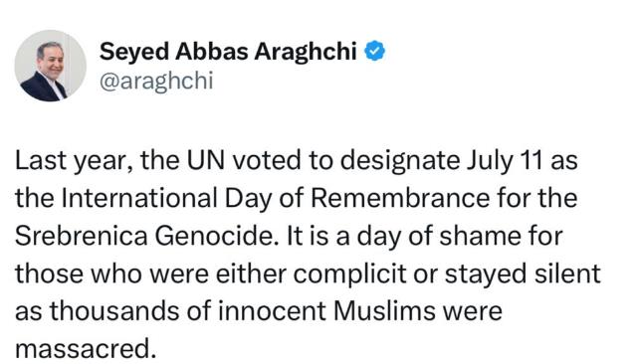Image resolution: width=637 pixels, height=364 pixels.
Task: Click the first name "Seyed" in the header
Action: coord(134,53)
